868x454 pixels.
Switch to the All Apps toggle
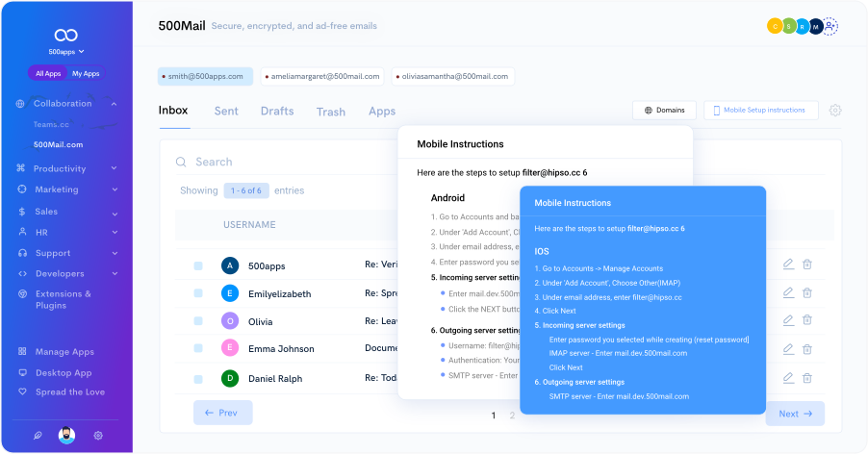[48, 73]
